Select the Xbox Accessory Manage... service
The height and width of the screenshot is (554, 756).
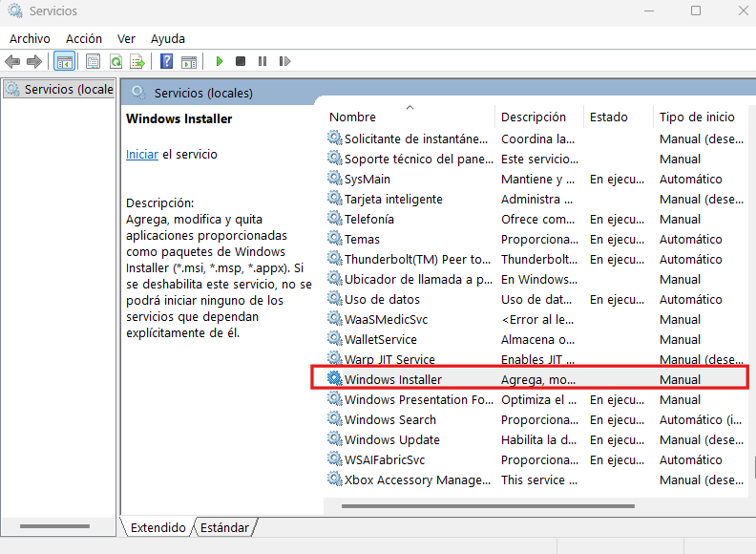pos(417,480)
